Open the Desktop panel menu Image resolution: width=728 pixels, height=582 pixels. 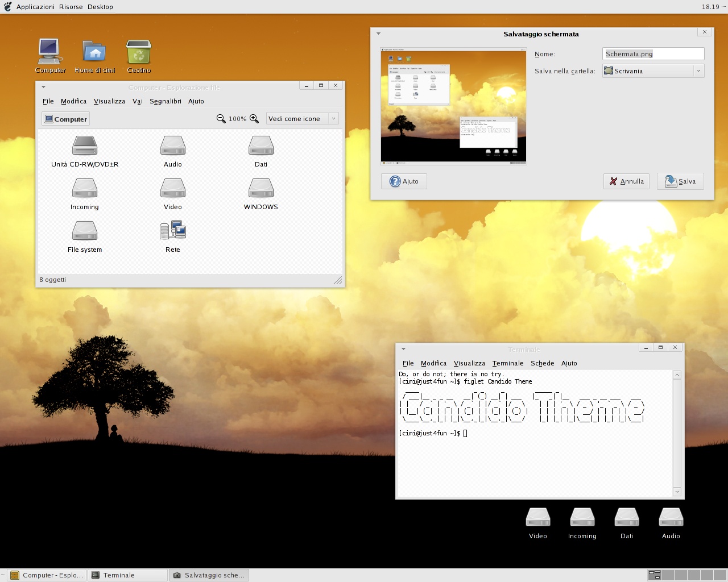(100, 7)
